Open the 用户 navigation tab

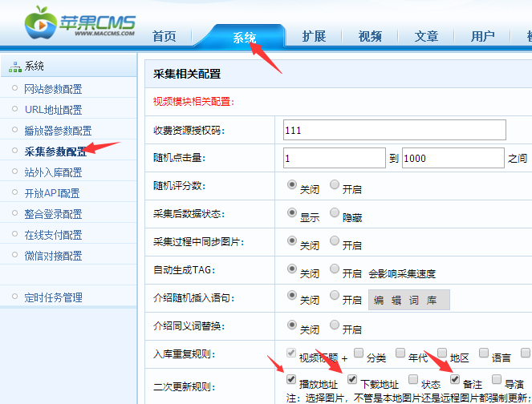(x=482, y=36)
